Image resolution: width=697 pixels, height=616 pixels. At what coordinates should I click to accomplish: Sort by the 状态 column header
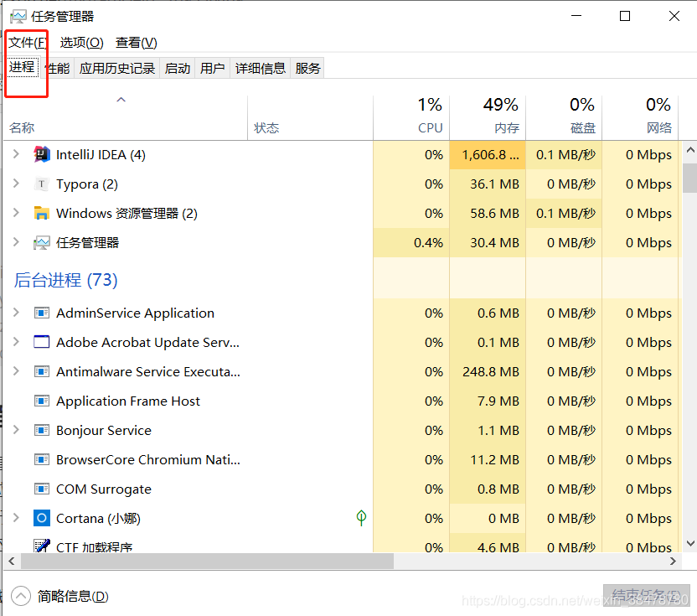tap(310, 118)
